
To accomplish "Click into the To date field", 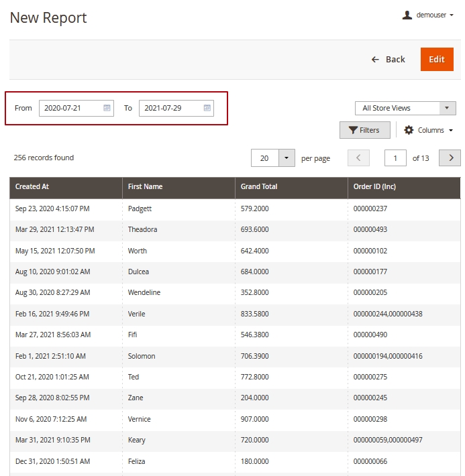I will (170, 108).
